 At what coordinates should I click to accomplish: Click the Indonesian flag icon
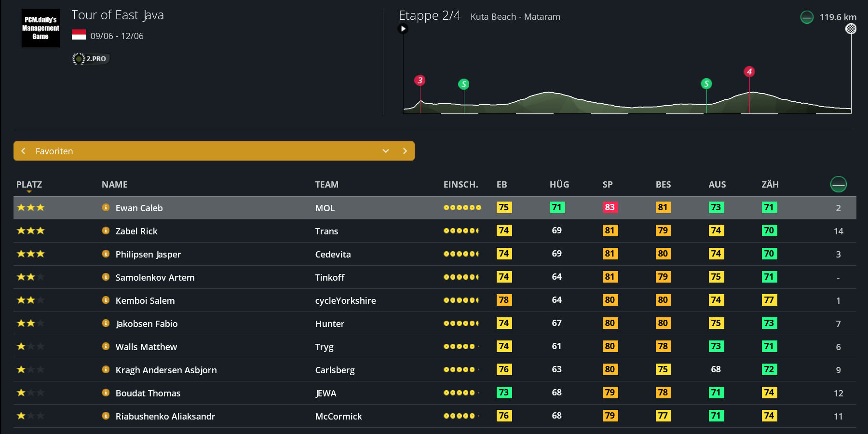click(79, 35)
